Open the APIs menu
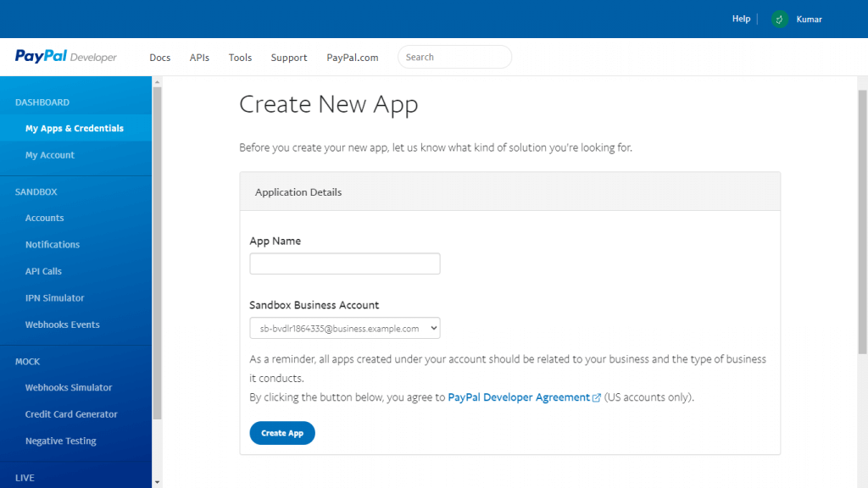 point(199,57)
